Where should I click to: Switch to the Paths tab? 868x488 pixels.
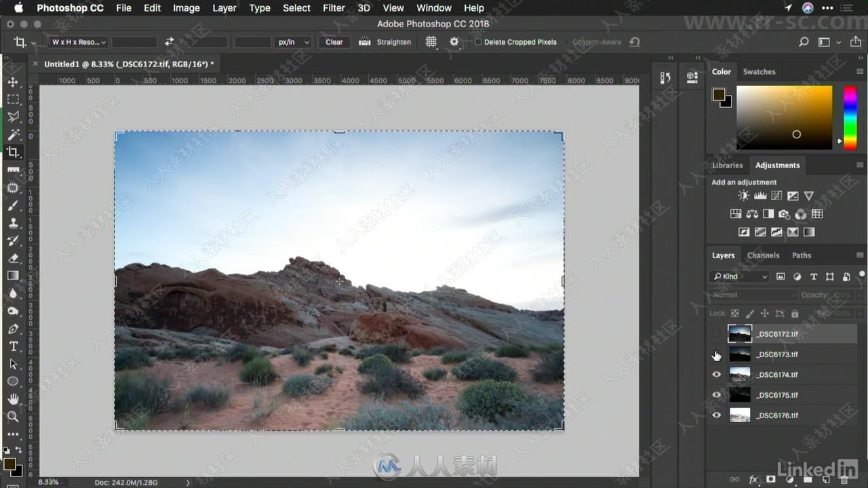click(x=802, y=256)
